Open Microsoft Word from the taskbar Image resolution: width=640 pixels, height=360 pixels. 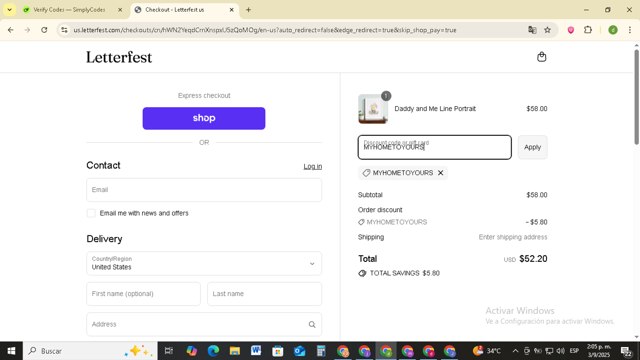pyautogui.click(x=256, y=351)
